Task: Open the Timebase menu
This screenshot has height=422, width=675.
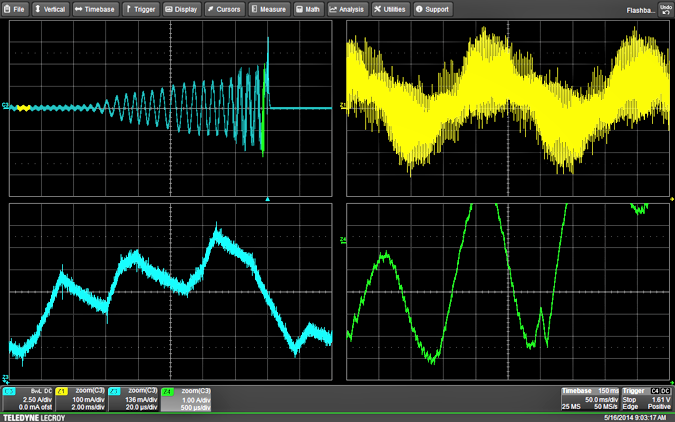Action: click(x=95, y=9)
